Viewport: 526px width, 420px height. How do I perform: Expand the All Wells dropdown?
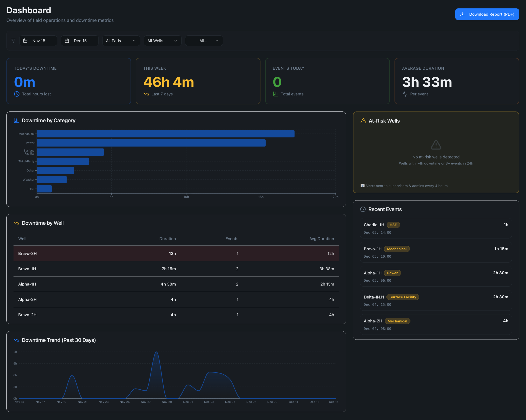162,41
